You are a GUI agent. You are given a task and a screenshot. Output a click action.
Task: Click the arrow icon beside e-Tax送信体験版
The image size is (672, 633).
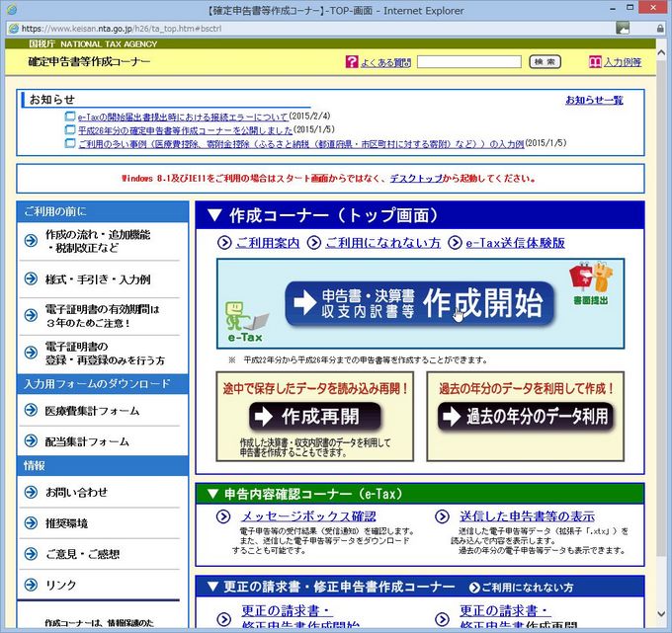[x=456, y=243]
